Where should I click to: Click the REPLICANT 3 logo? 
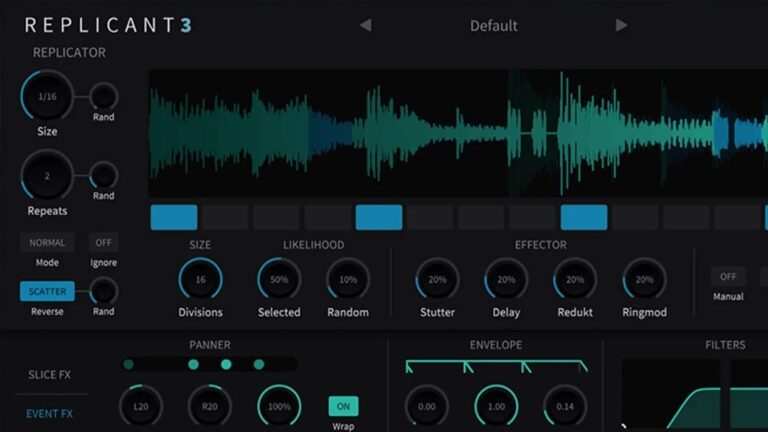tap(109, 25)
